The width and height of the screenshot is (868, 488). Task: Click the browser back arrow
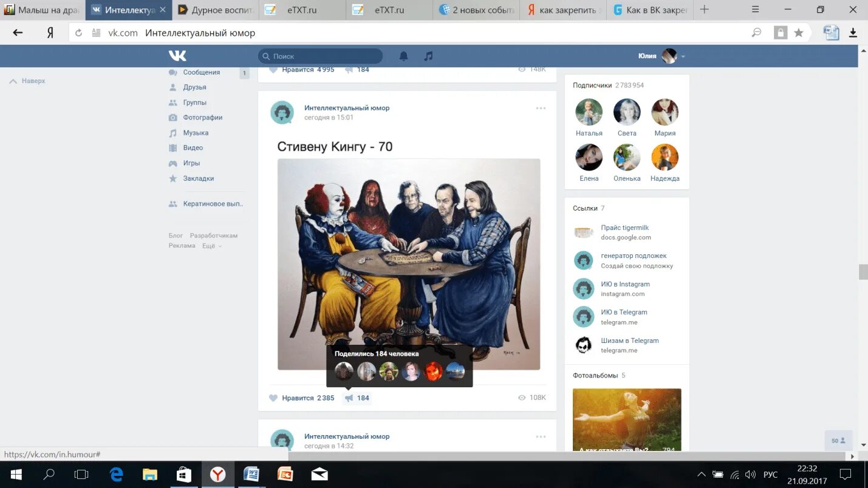click(18, 33)
